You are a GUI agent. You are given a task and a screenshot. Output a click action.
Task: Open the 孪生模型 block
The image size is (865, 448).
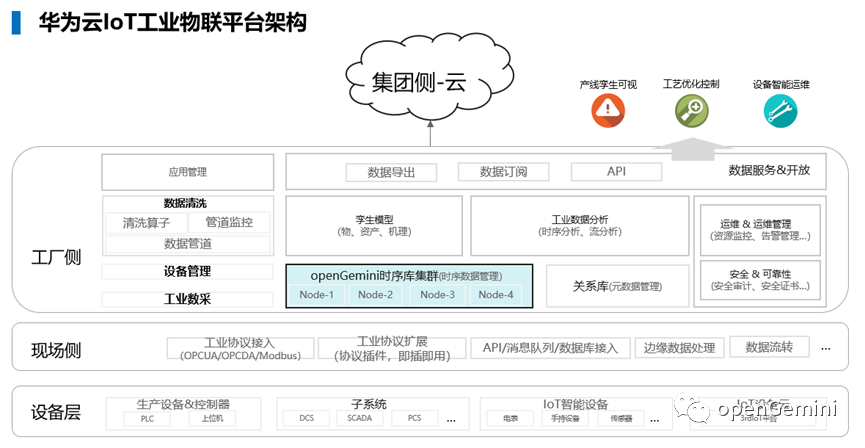(x=374, y=226)
